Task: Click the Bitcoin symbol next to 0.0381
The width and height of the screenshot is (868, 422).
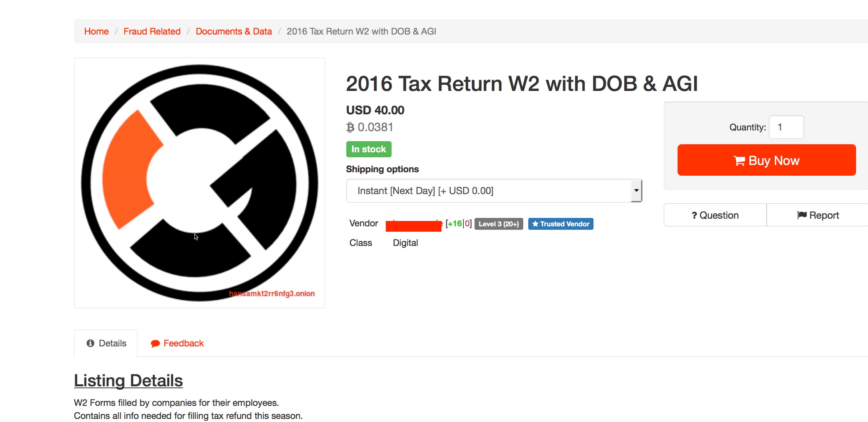Action: coord(350,127)
